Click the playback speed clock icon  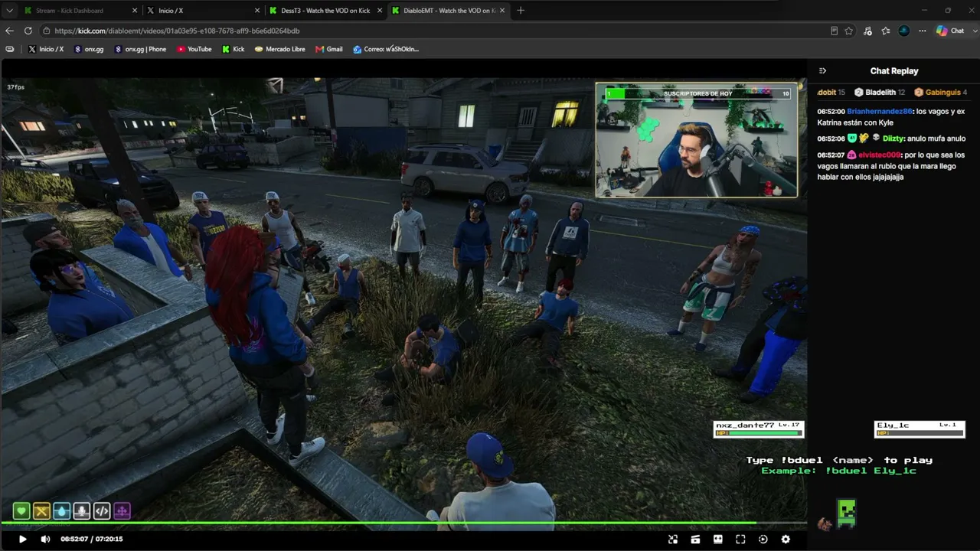[x=763, y=540]
